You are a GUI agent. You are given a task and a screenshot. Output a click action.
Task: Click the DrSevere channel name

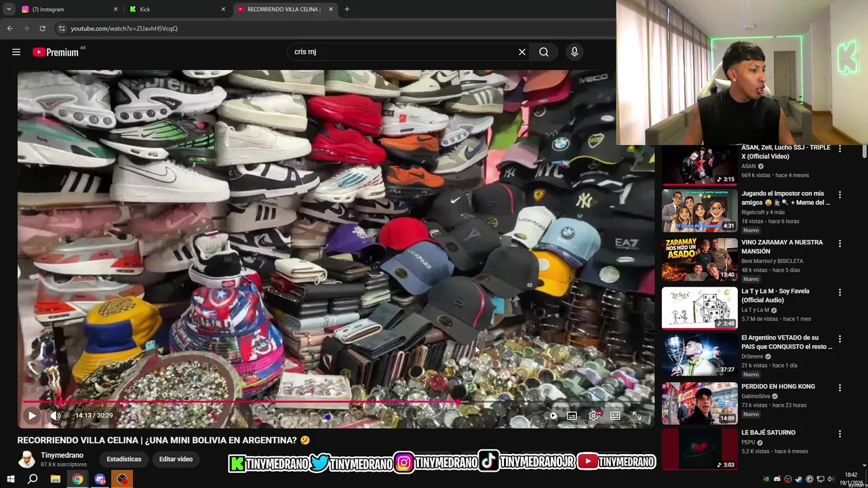click(x=752, y=357)
